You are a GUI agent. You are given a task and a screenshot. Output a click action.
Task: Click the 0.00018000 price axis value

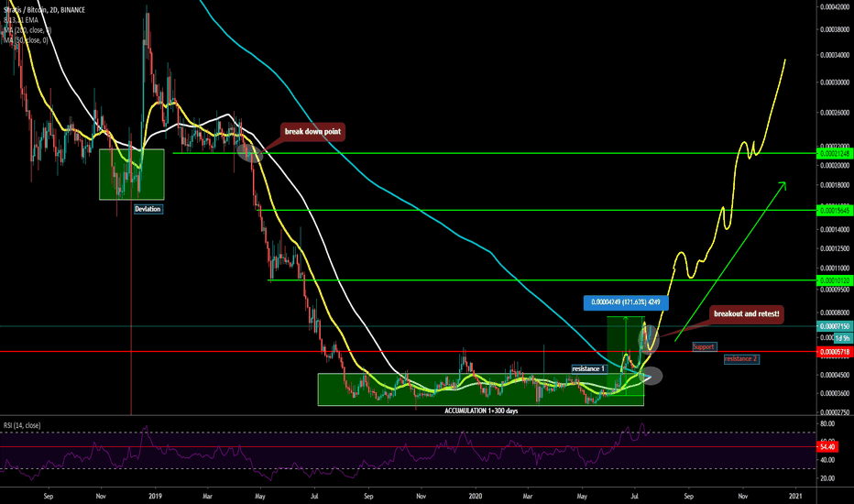836,185
